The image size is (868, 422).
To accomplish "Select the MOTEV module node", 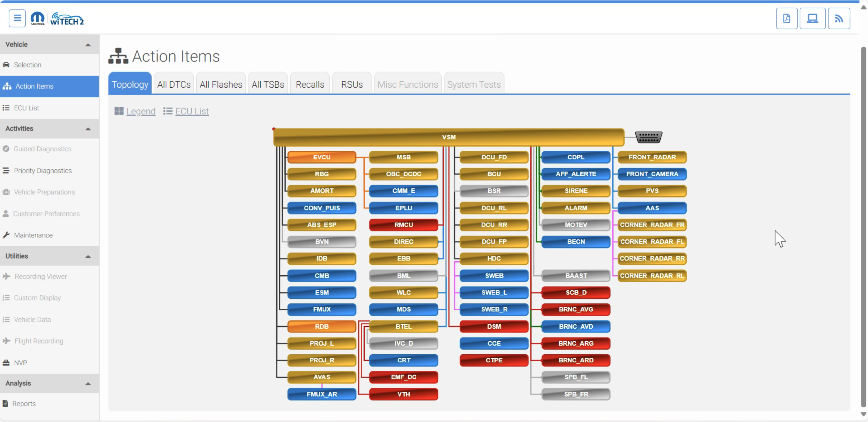I will [576, 225].
